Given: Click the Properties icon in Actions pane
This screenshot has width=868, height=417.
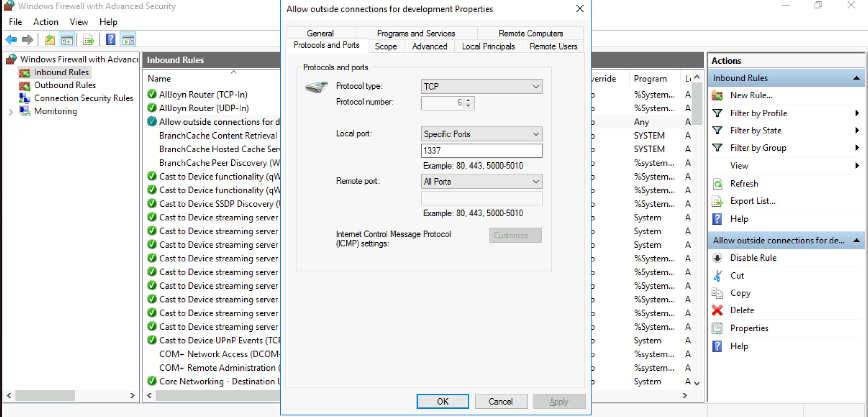Looking at the screenshot, I should 717,328.
